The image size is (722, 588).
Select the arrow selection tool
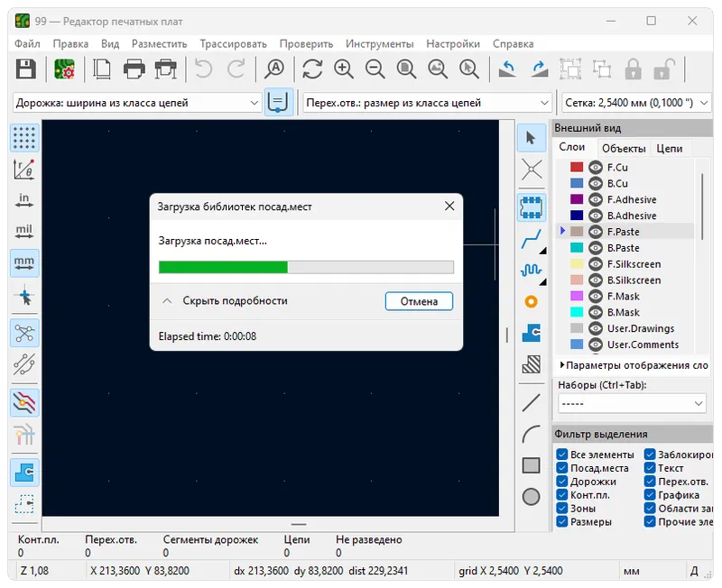[532, 138]
